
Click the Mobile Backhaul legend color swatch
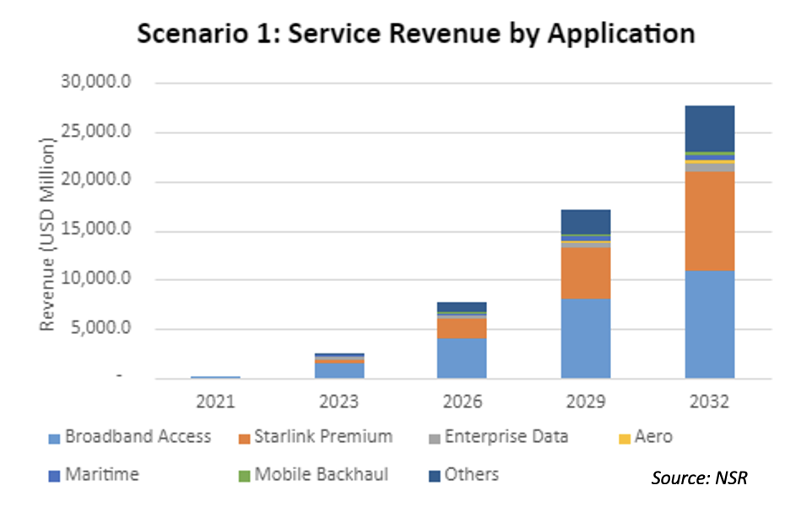pyautogui.click(x=244, y=476)
